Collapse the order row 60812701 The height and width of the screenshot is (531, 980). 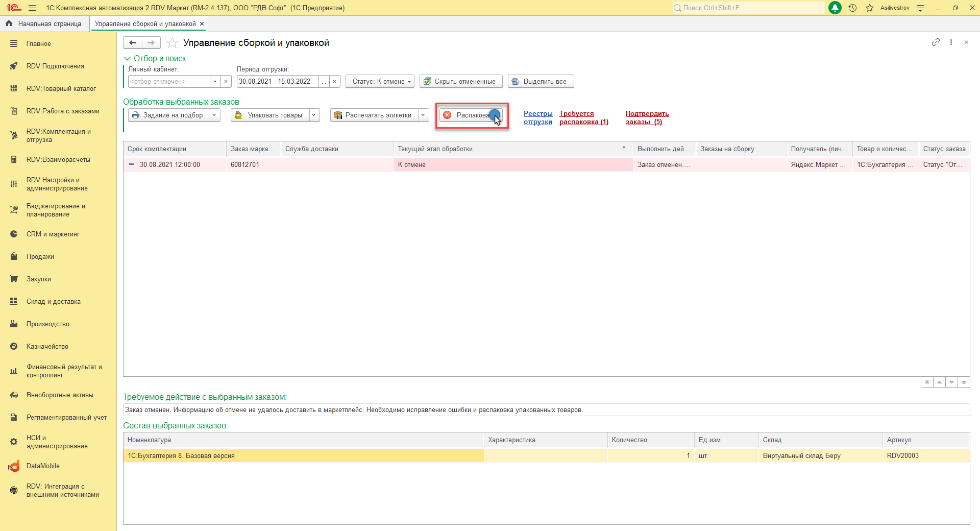coord(132,164)
